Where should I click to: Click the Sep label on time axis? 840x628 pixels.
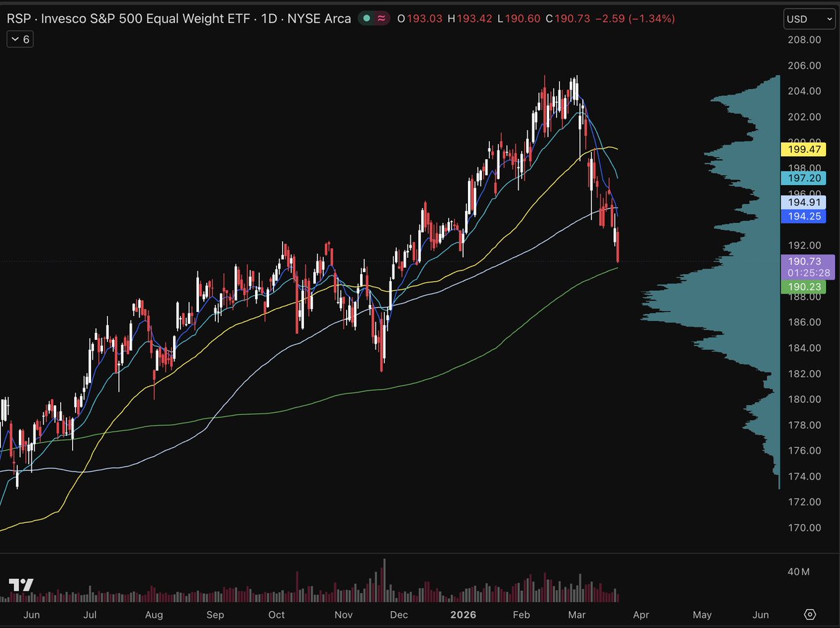(215, 615)
